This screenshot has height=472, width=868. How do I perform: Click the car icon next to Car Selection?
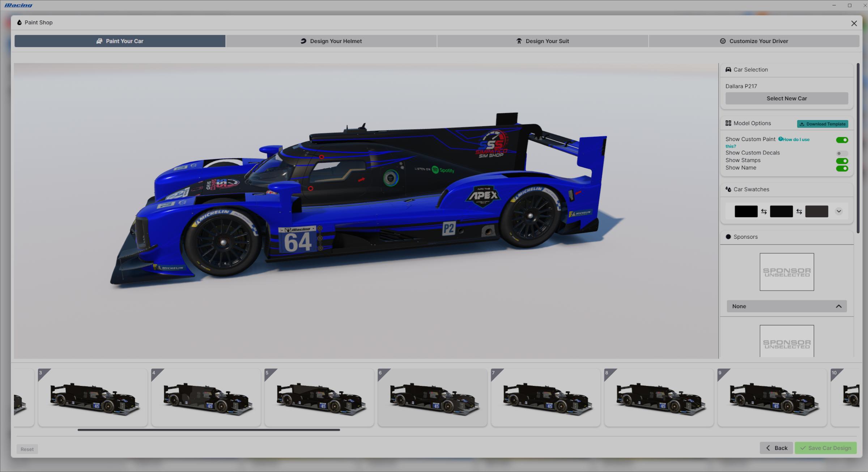coord(728,69)
